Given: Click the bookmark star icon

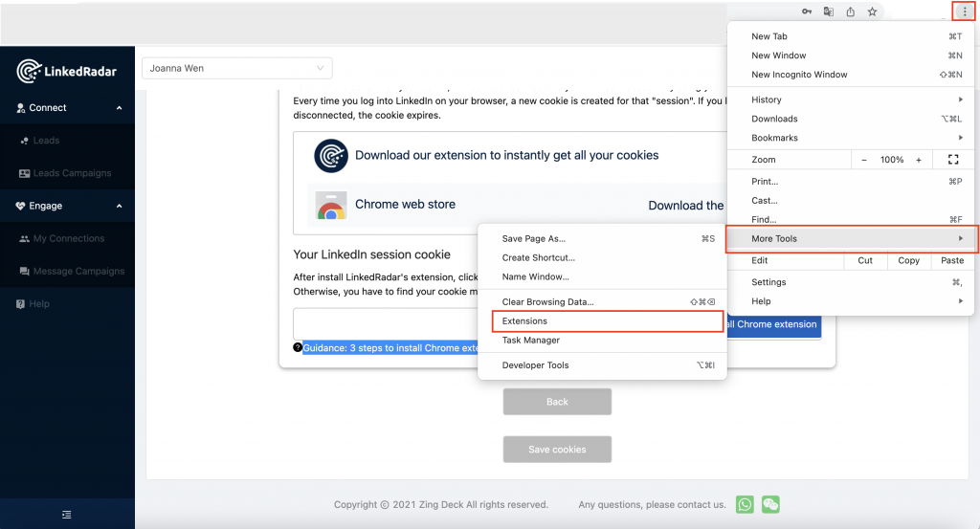Looking at the screenshot, I should tap(872, 12).
